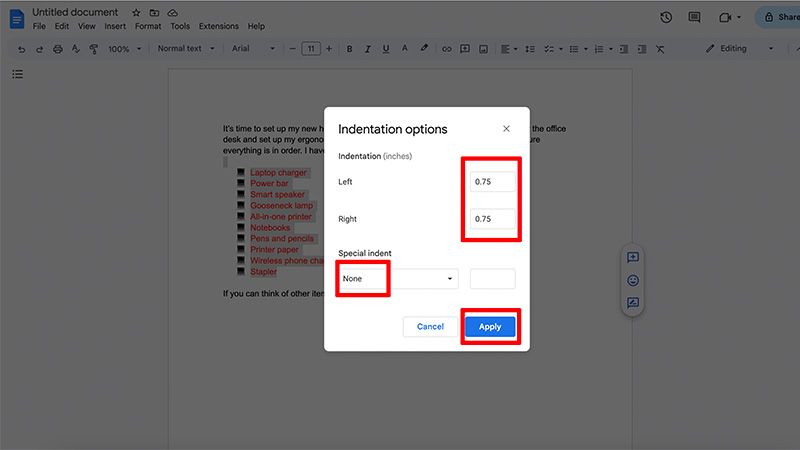The image size is (800, 450).
Task: Open the File menu
Action: pyautogui.click(x=39, y=26)
